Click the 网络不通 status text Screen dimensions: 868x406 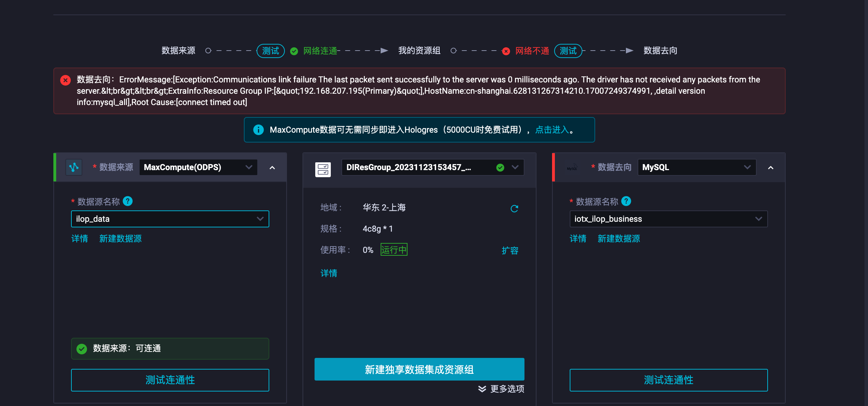click(532, 51)
